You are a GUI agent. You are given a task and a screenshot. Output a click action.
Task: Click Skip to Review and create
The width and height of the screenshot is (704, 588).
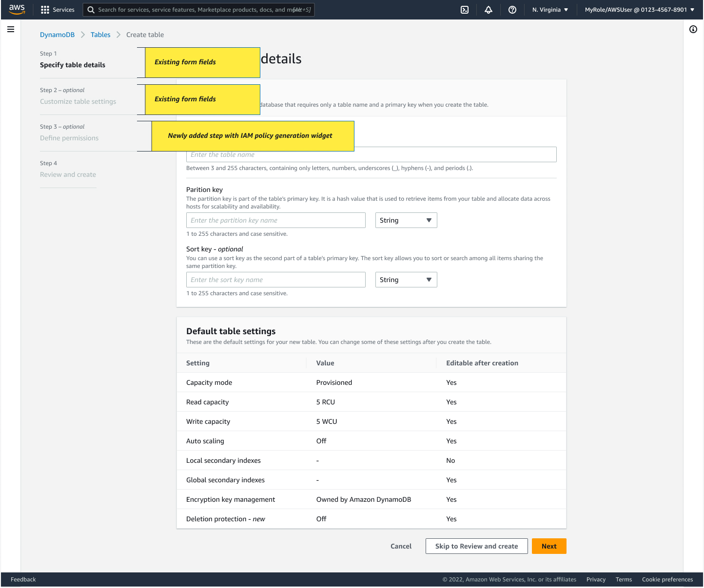point(476,546)
